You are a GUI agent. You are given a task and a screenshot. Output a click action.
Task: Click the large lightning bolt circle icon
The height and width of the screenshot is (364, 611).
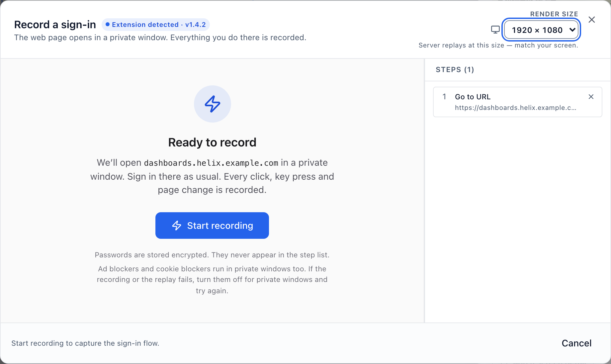tap(212, 104)
